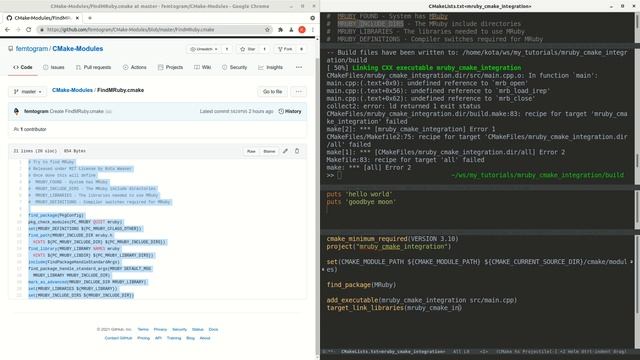Open the master branch selector dropdown
This screenshot has width=640, height=360.
coord(28,92)
